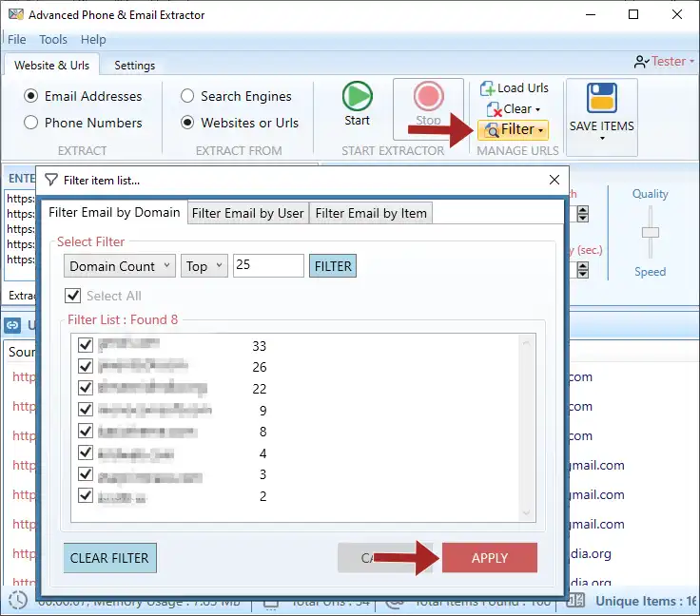Close the Filter item list dialog
This screenshot has width=700, height=616.
(554, 180)
